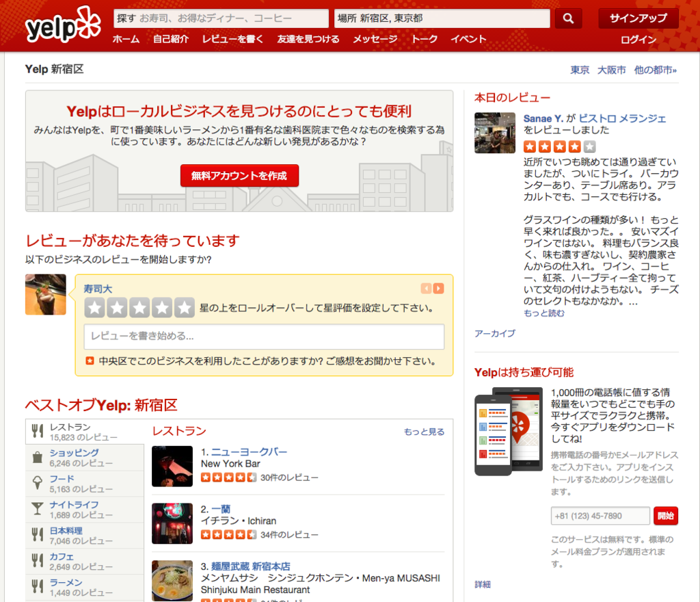Click the 探す search input field
Screen dimensions: 700x602
point(221,18)
